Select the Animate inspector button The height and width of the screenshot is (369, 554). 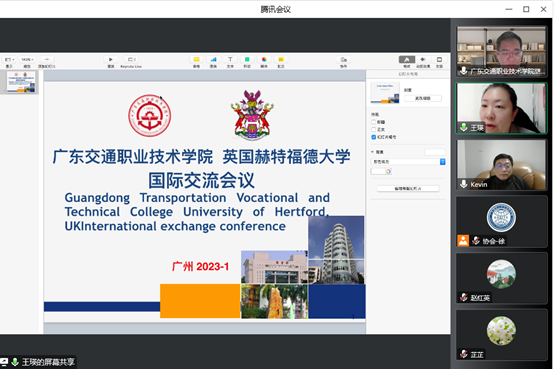click(423, 59)
